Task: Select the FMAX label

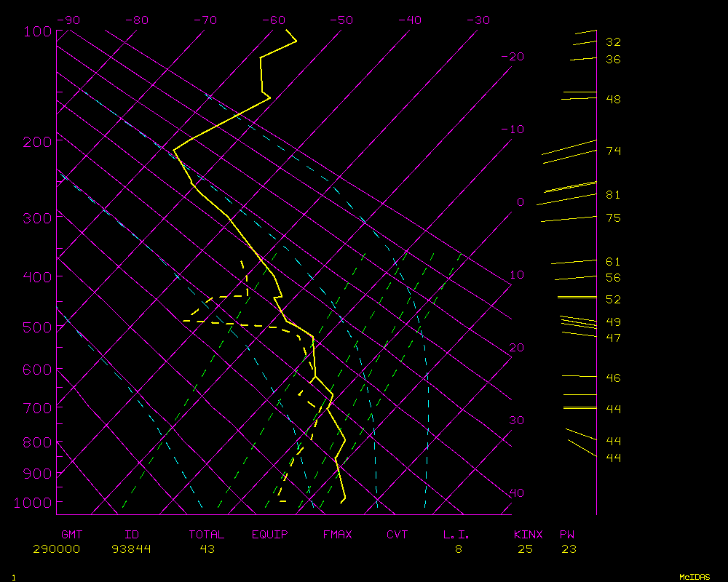Action: coord(337,535)
